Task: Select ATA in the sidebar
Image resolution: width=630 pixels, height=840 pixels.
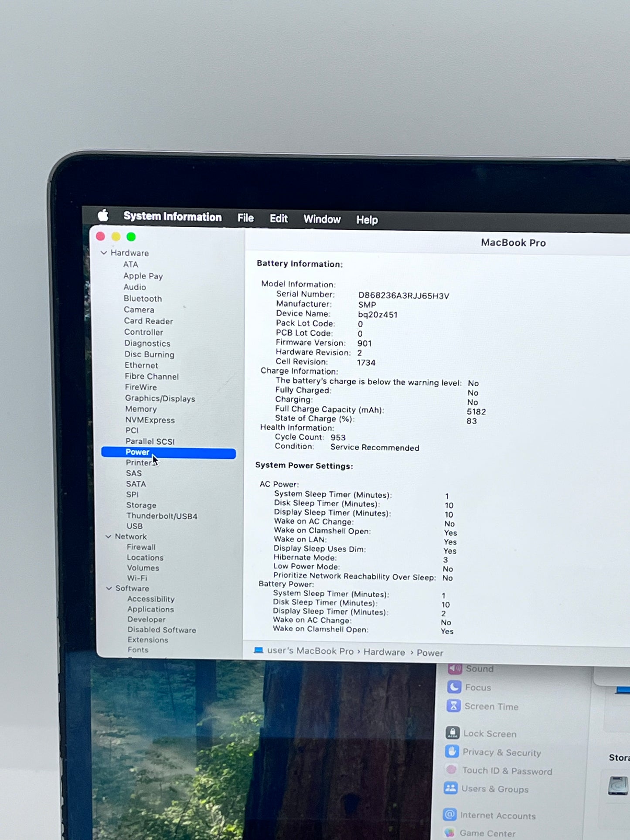Action: pyautogui.click(x=131, y=265)
